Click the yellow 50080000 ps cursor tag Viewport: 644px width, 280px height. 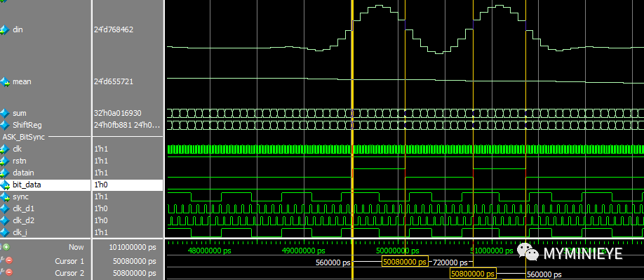point(405,262)
